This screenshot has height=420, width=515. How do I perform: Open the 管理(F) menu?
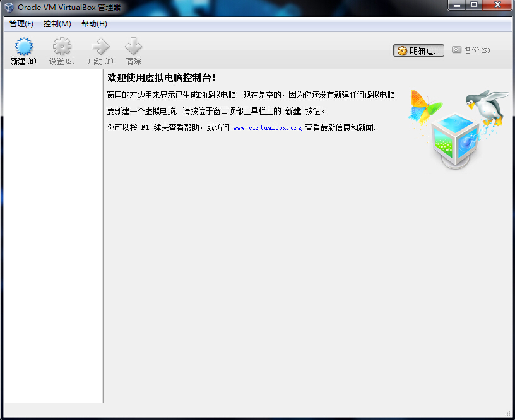point(21,24)
